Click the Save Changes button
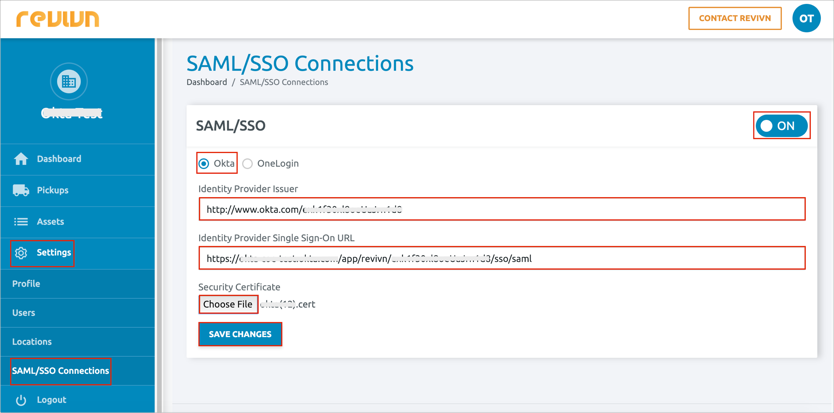This screenshot has height=413, width=834. tap(240, 334)
